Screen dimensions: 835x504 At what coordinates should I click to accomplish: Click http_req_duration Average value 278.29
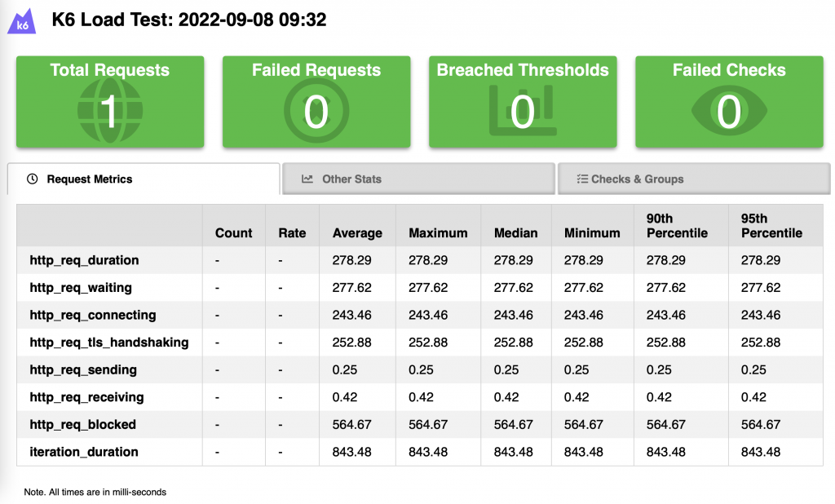pyautogui.click(x=352, y=260)
